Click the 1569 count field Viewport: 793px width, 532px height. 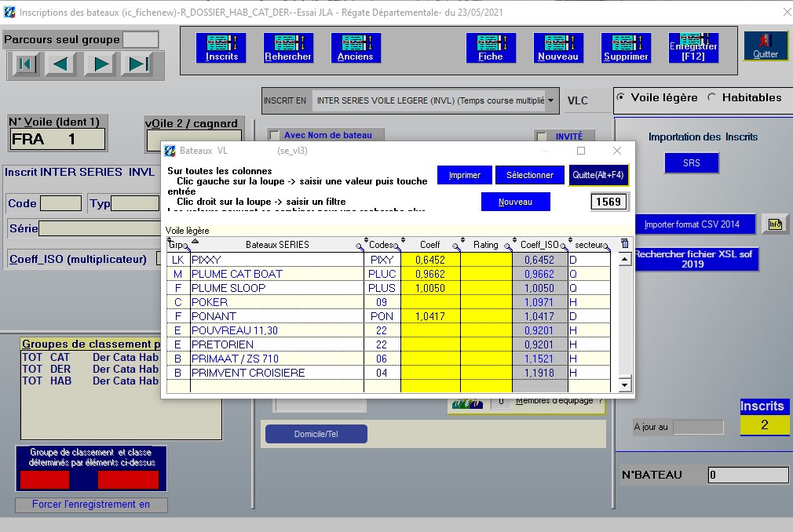[x=608, y=202]
